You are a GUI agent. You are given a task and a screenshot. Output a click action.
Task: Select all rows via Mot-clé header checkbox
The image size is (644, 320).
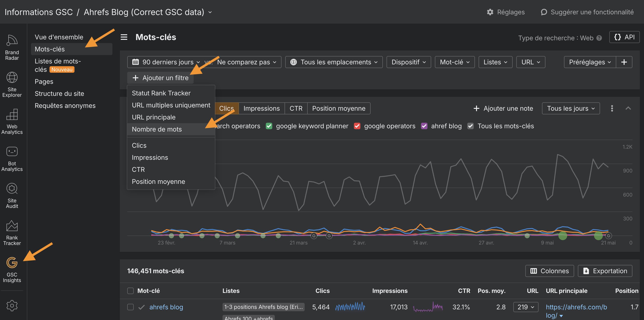coord(130,291)
